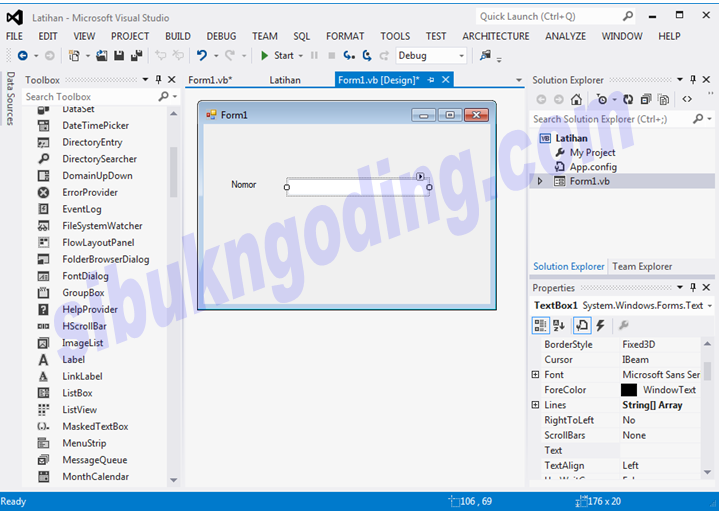Toggle the Properties page view button
This screenshot has width=719, height=511.
click(581, 326)
